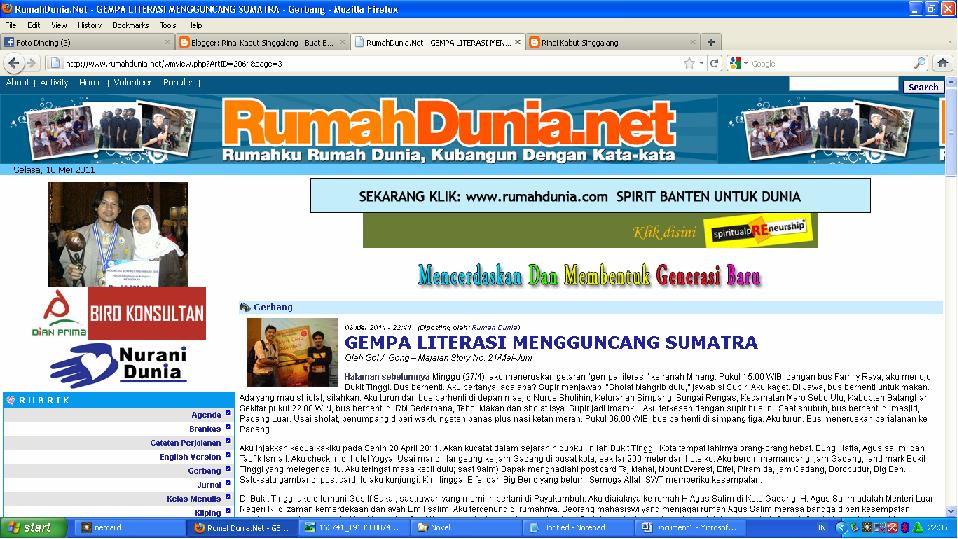Click the site search text box

[x=844, y=84]
